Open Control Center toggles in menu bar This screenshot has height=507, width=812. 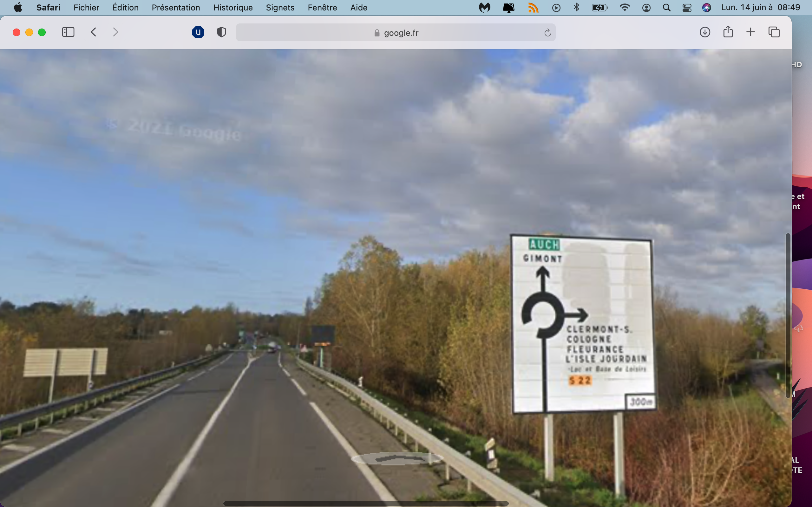[x=686, y=7]
